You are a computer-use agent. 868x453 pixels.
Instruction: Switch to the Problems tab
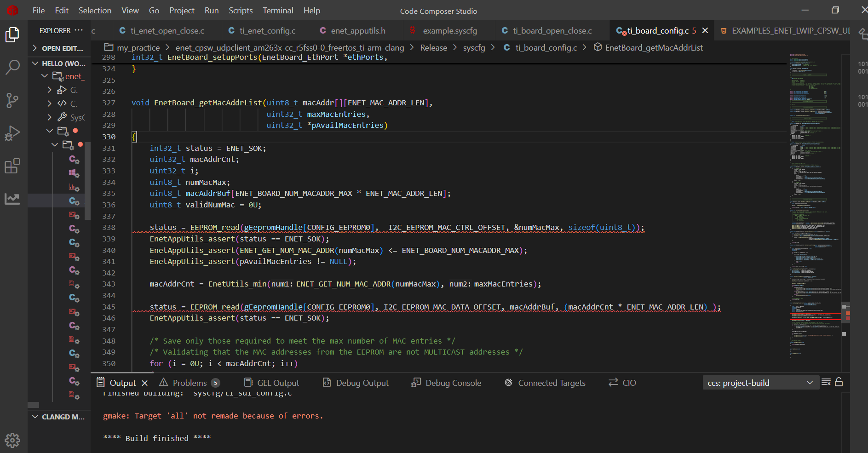190,383
